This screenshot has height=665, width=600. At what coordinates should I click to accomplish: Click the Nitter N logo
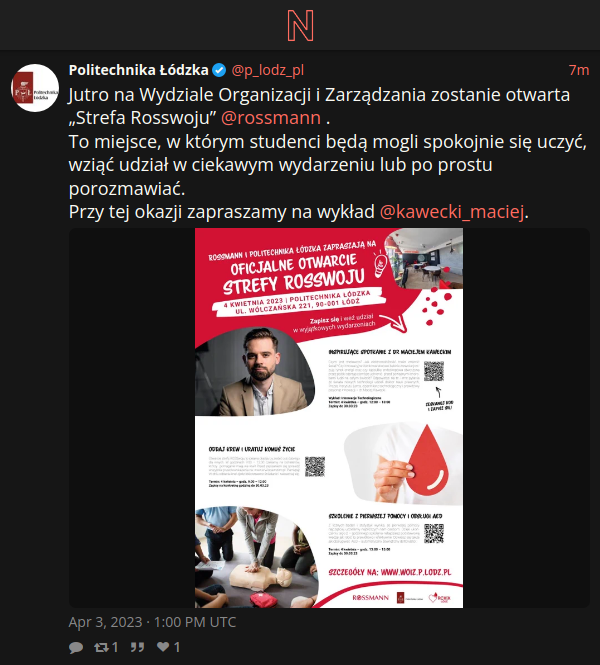[x=300, y=25]
